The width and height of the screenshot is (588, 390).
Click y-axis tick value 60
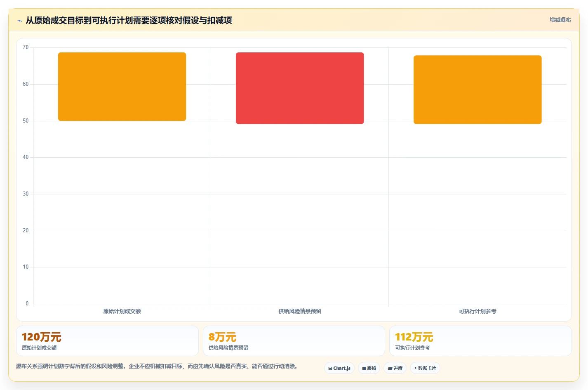click(x=26, y=84)
